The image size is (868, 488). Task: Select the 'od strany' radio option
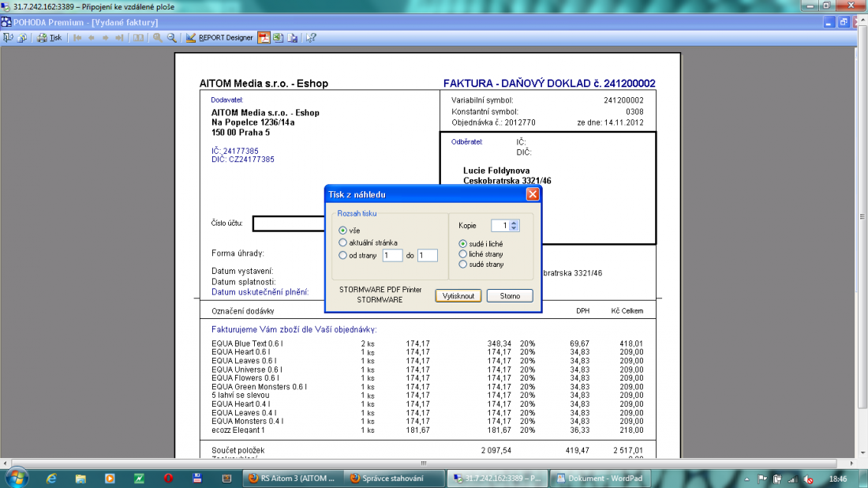click(342, 255)
